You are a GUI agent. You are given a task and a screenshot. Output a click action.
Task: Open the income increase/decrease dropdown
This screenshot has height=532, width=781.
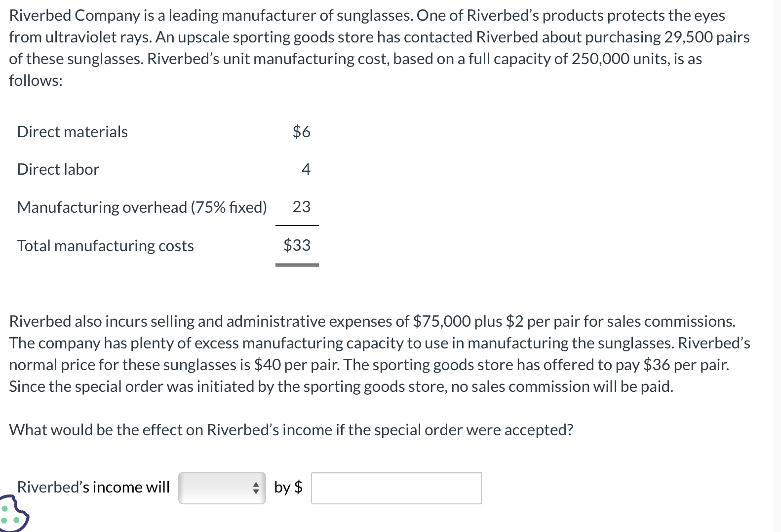[x=222, y=488]
